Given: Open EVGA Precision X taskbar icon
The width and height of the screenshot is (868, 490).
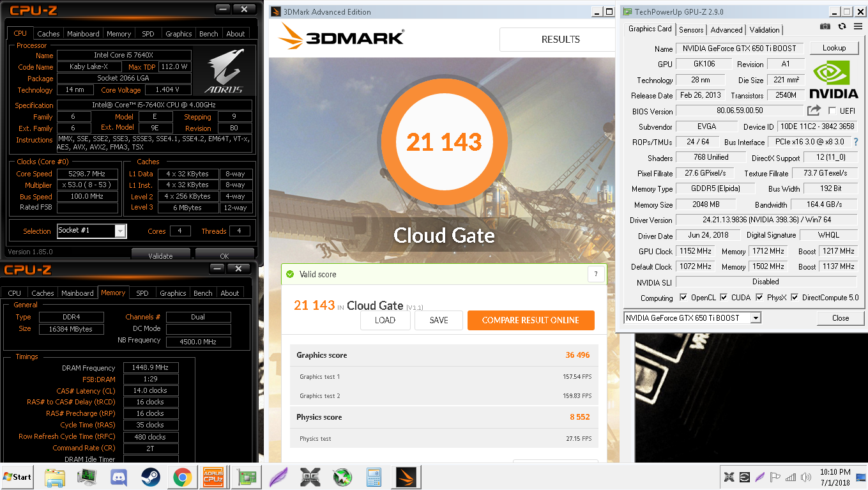Looking at the screenshot, I should (x=310, y=477).
